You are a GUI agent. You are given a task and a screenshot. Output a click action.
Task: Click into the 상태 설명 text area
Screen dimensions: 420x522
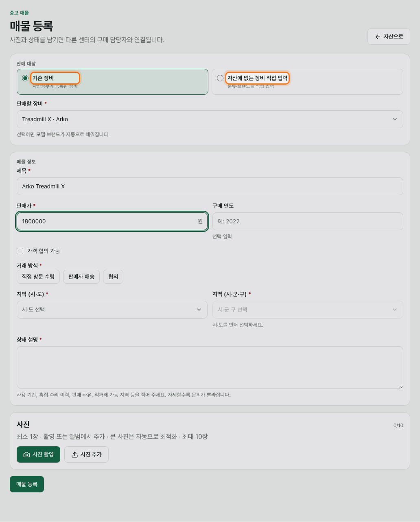tap(210, 367)
